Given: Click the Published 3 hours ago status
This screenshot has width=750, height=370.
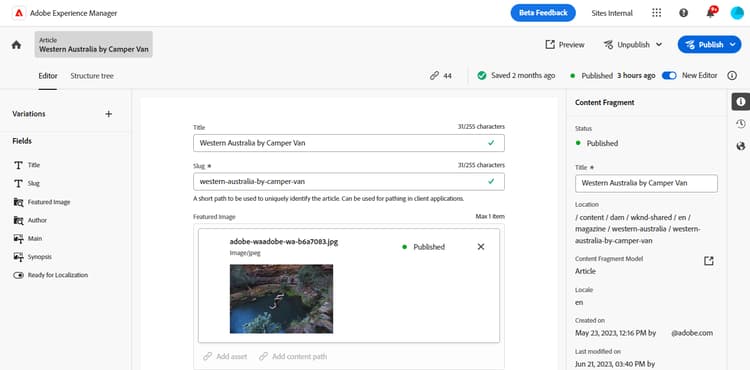Looking at the screenshot, I should click(x=613, y=76).
